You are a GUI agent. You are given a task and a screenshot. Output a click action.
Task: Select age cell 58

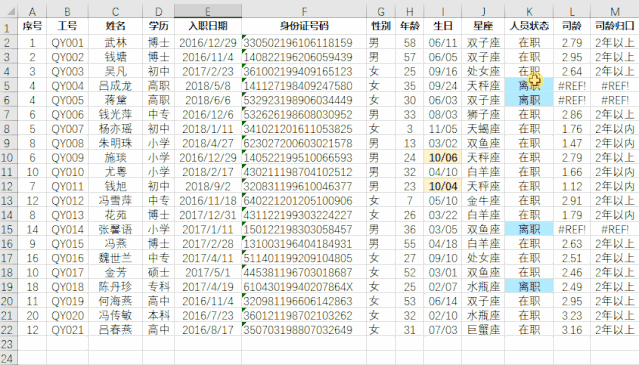(x=410, y=43)
